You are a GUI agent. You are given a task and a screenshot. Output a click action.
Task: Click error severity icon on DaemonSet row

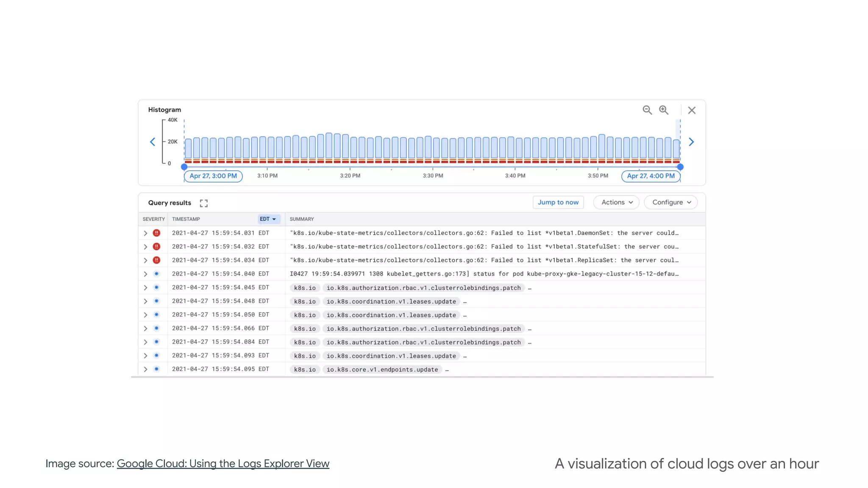[156, 233]
